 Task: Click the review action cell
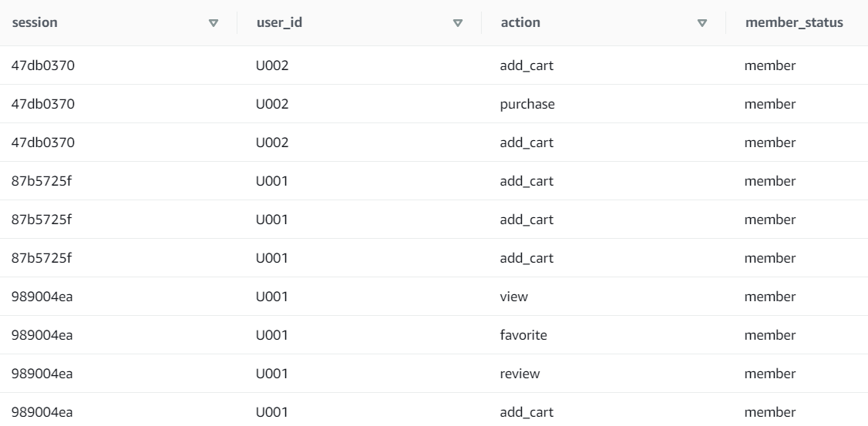(520, 374)
